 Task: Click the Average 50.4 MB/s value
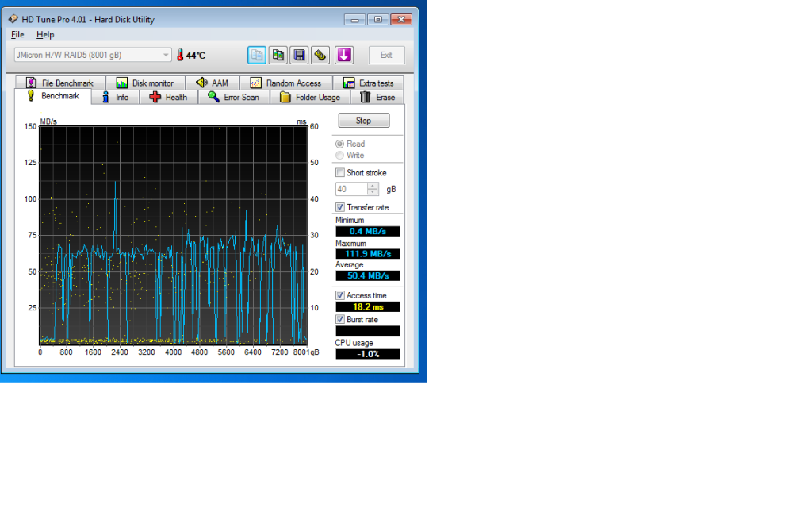[368, 275]
